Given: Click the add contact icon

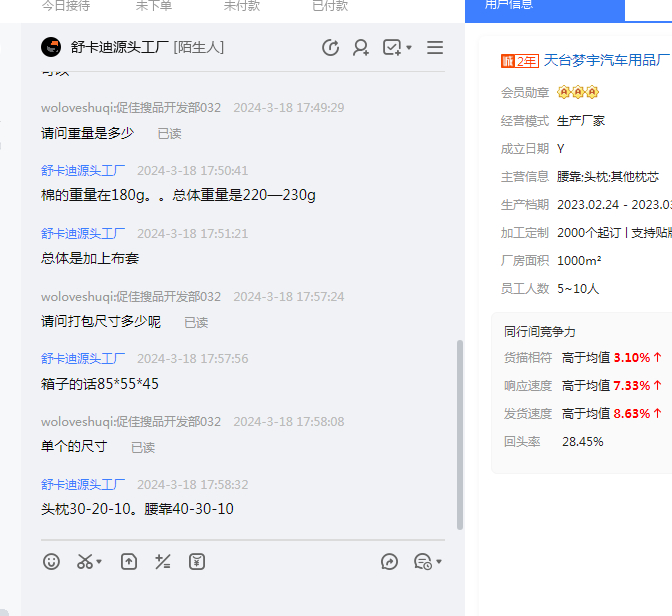Looking at the screenshot, I should click(361, 48).
